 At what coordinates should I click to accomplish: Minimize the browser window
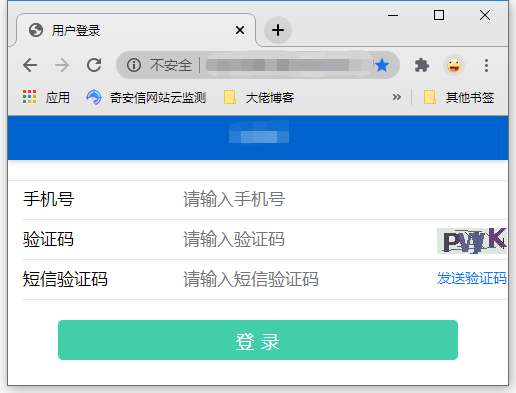click(393, 15)
